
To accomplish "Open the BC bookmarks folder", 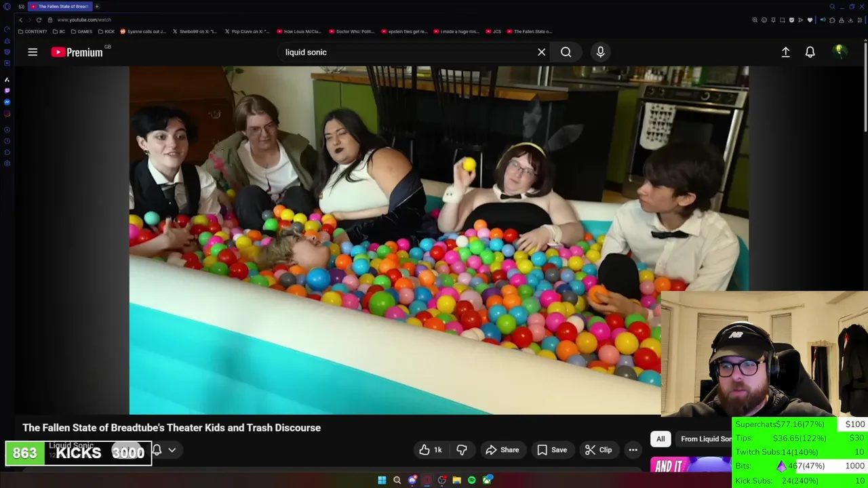I will [x=59, y=31].
